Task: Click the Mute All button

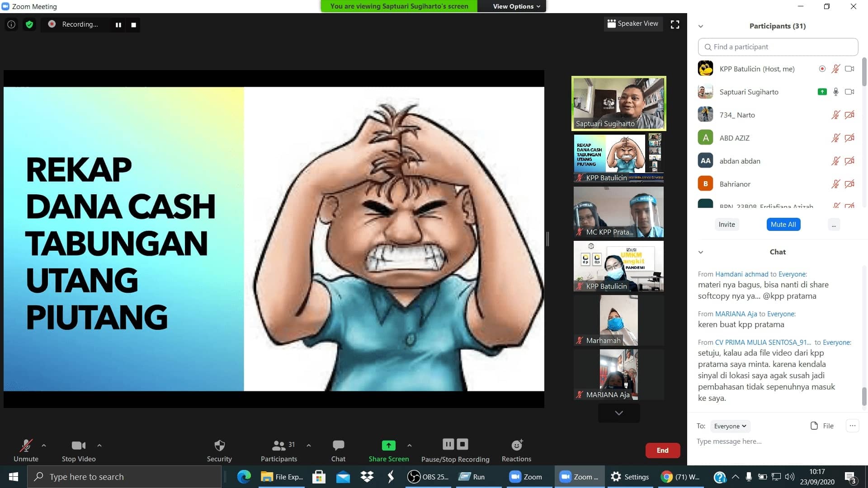Action: (x=783, y=225)
